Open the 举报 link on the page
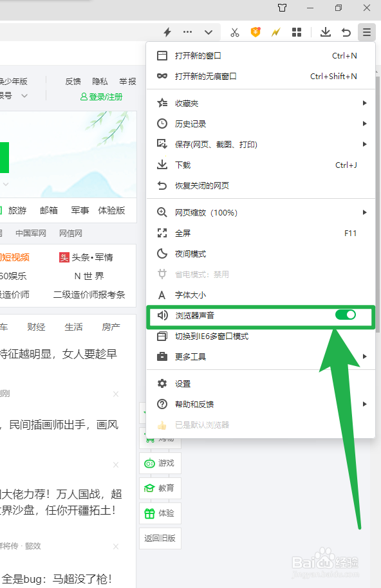 (x=127, y=81)
